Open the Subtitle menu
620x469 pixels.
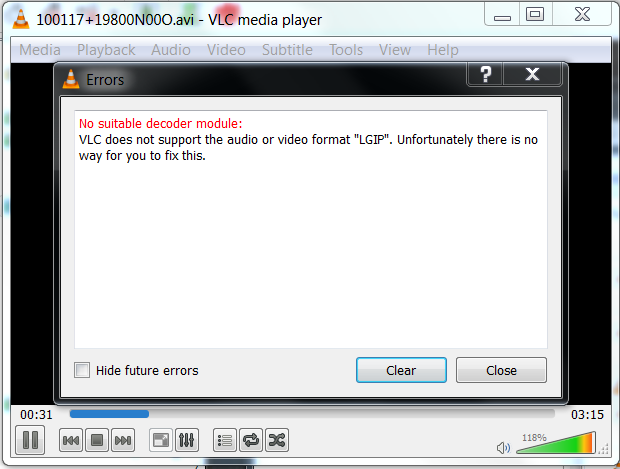coord(287,50)
